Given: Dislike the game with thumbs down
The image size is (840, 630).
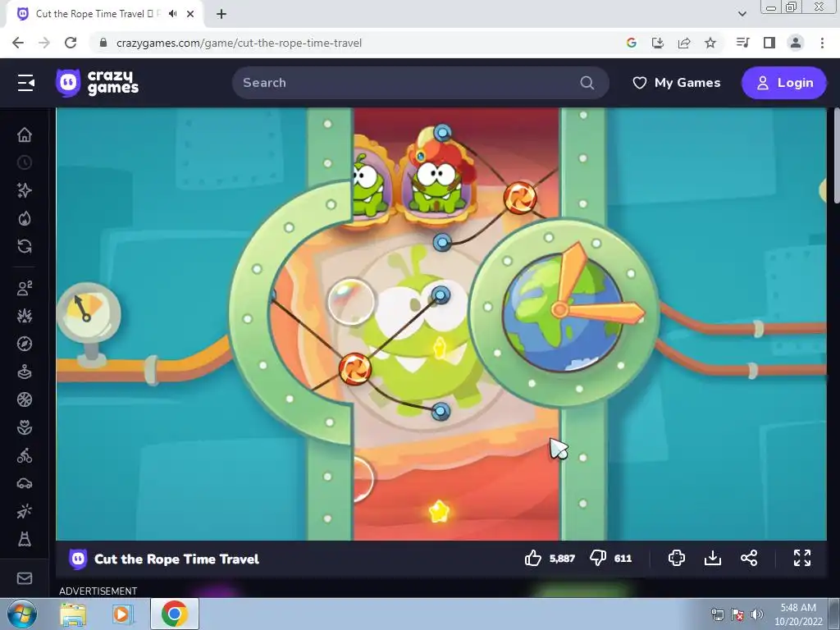Looking at the screenshot, I should click(x=598, y=558).
